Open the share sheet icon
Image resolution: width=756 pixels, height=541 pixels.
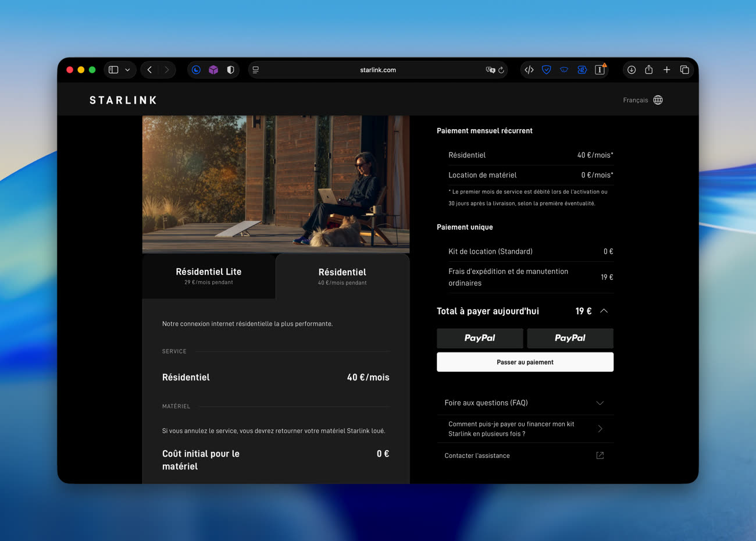[x=649, y=70]
